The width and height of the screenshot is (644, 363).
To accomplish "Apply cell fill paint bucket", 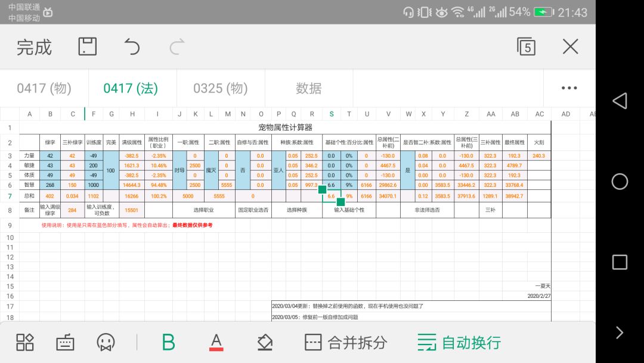I will coord(265,342).
